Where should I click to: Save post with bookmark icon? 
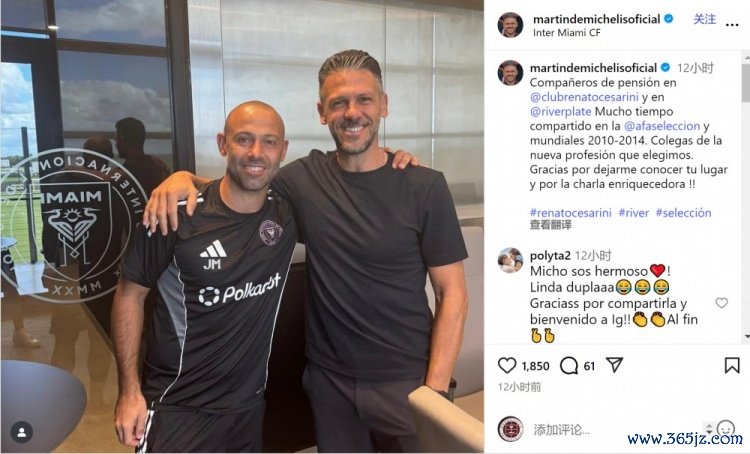732,365
